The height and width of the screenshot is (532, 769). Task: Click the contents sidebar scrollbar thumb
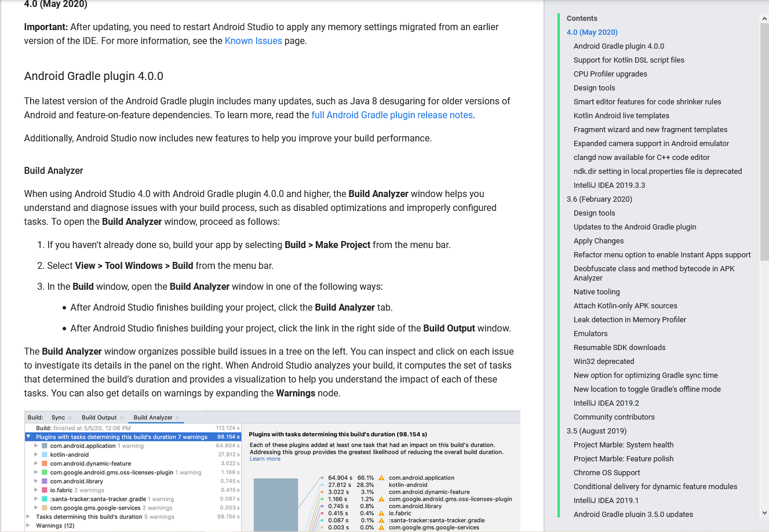pos(764,142)
